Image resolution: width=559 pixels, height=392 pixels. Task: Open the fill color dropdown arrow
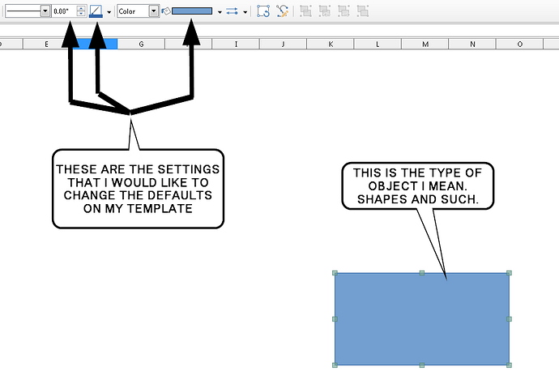220,12
